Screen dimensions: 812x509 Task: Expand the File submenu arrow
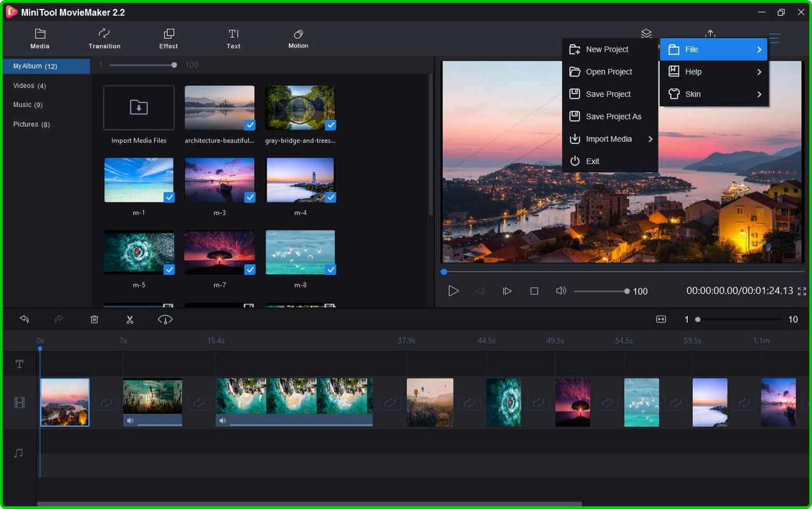(759, 50)
